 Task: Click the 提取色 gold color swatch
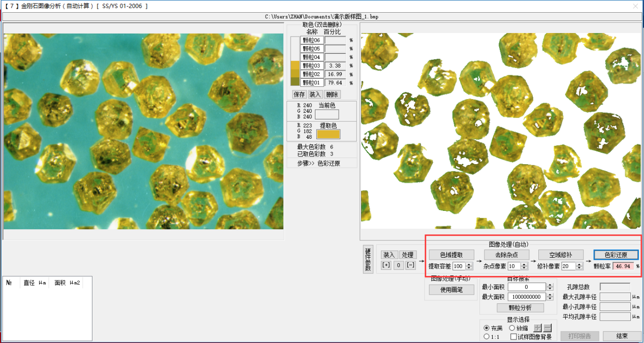[328, 134]
